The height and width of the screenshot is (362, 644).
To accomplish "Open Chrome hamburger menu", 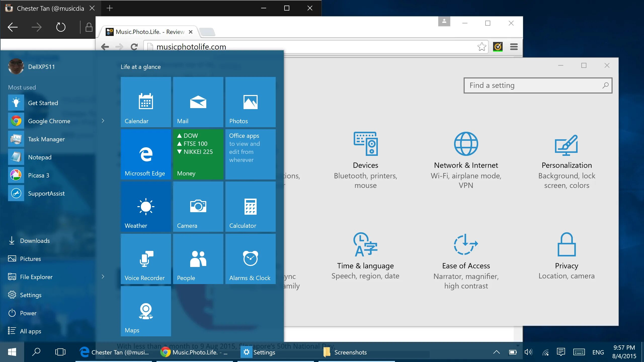I will pos(514,47).
